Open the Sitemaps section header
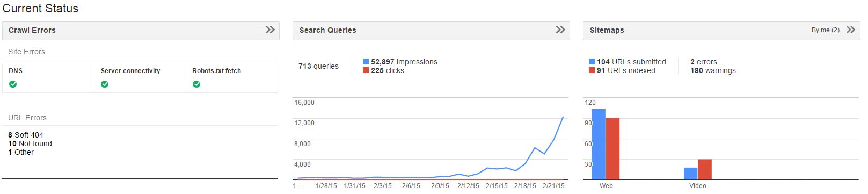This screenshot has height=194, width=868. coord(721,31)
